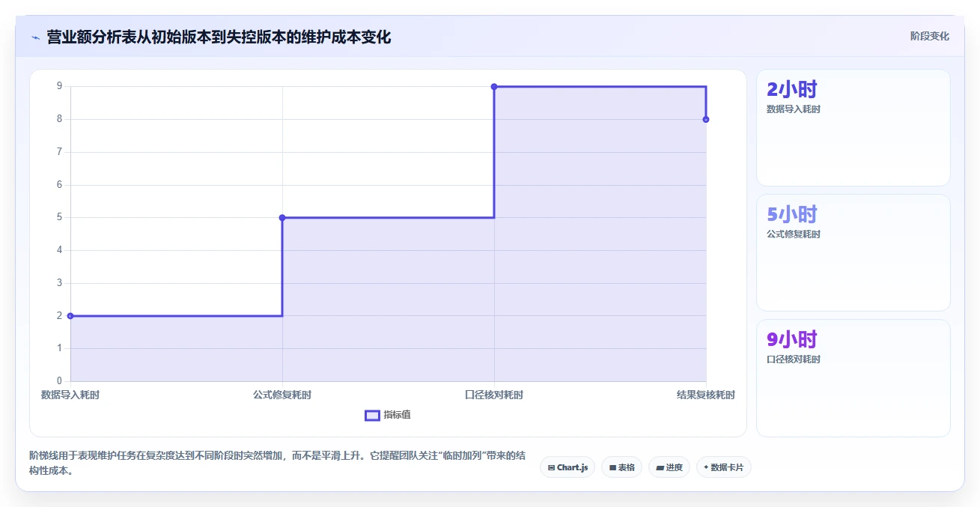980x507 pixels.
Task: Click the y-axis label 0
Action: coord(59,381)
